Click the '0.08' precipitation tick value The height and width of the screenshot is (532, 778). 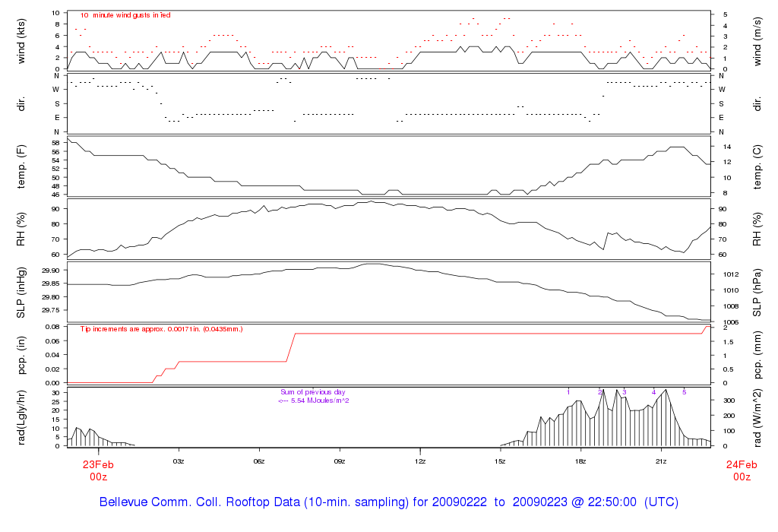tap(52, 327)
